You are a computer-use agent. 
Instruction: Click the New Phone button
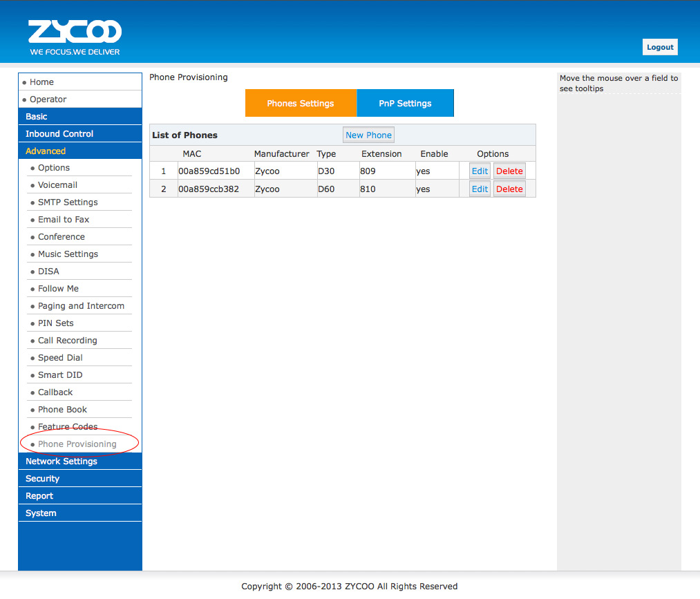click(368, 135)
